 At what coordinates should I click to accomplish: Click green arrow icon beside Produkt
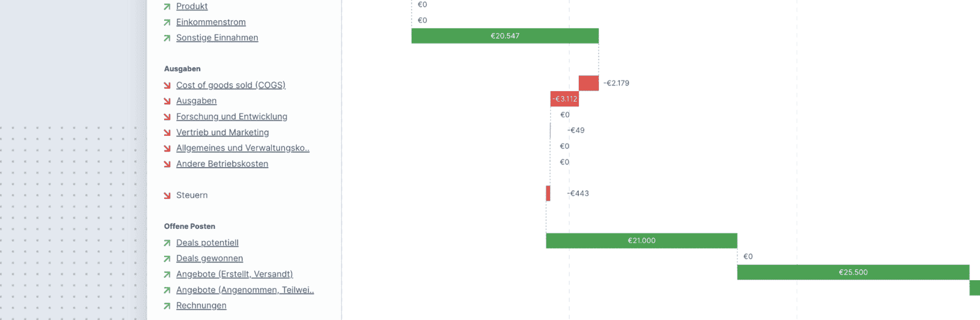(x=167, y=7)
